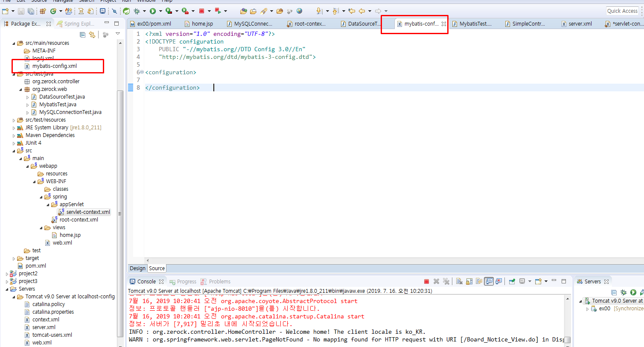Toggle Word Wrap in Console toolbar
Viewport: 644px width, 347px height.
pos(479,281)
